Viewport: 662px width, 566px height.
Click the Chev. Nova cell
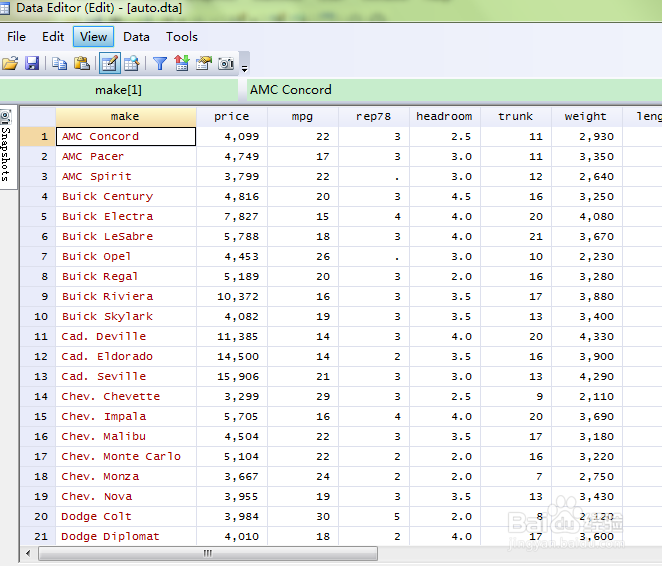point(126,496)
